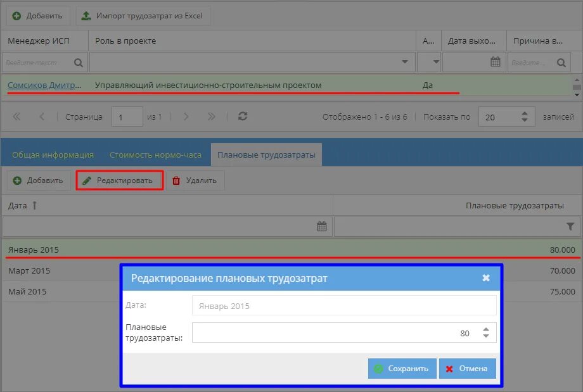The width and height of the screenshot is (583, 392).
Task: Refresh the managers grid
Action: point(243,117)
